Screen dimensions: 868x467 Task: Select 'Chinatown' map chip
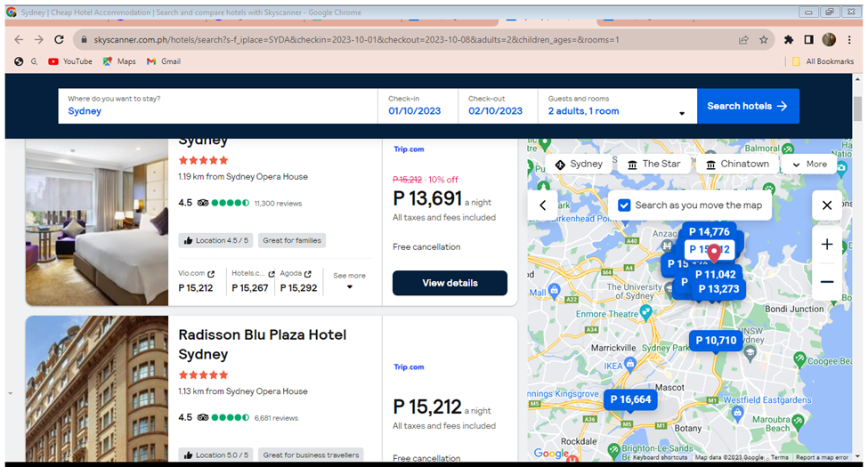pyautogui.click(x=736, y=165)
